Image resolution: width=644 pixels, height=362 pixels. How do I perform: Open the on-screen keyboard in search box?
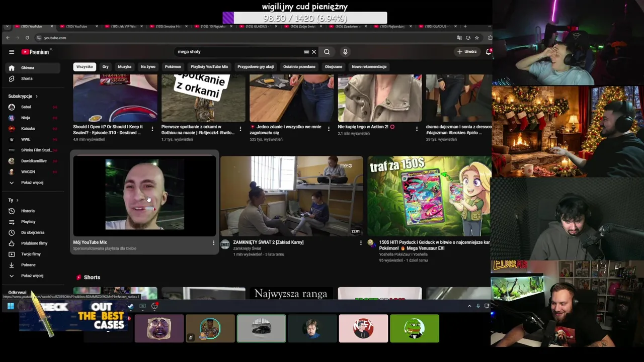coord(306,52)
